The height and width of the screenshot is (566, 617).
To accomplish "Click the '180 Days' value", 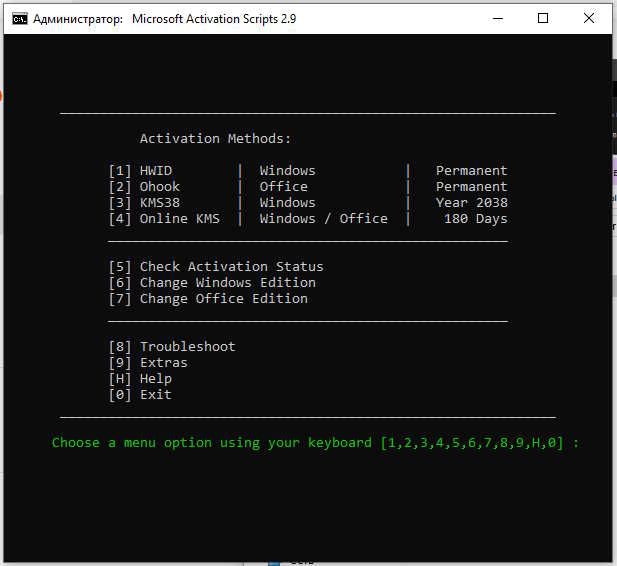I will 475,219.
